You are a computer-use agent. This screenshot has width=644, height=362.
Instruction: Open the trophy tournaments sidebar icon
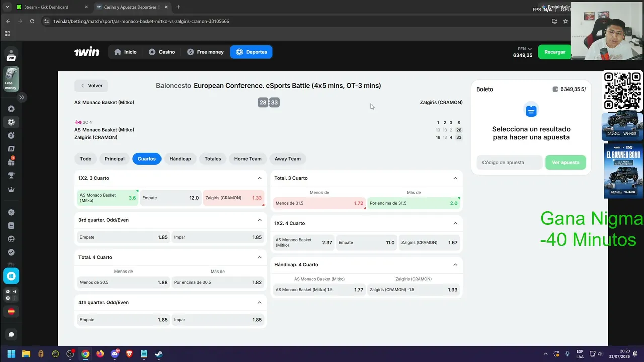[x=11, y=175]
